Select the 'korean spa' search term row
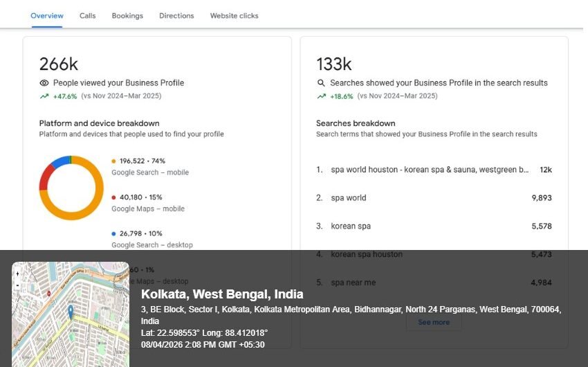588x367 pixels. pos(434,226)
